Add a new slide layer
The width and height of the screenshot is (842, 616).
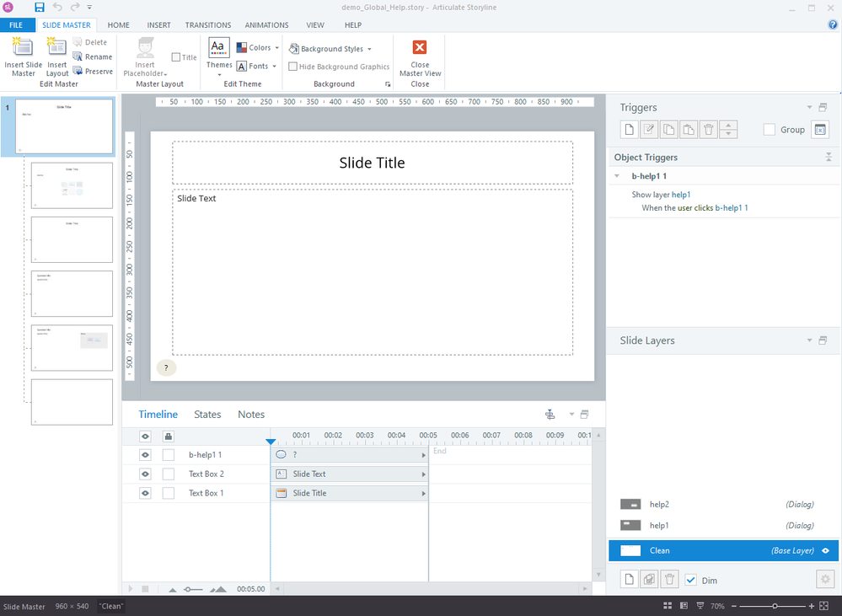pyautogui.click(x=628, y=579)
